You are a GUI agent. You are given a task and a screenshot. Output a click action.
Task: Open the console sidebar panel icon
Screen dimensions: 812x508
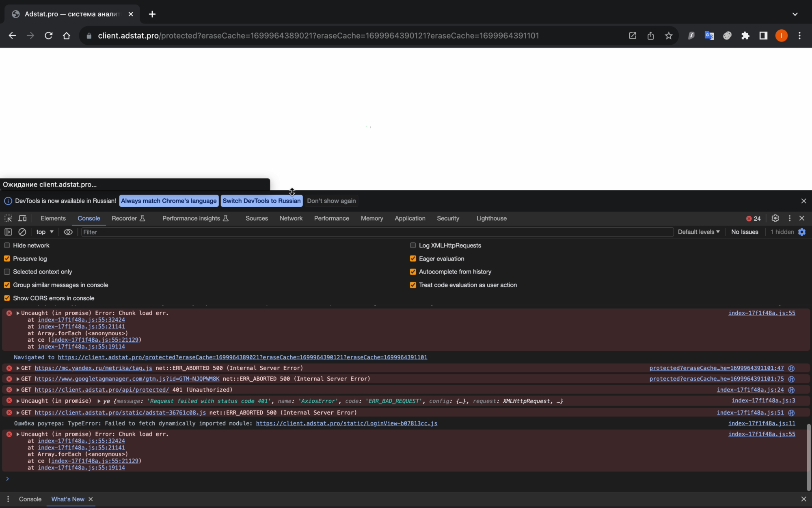(x=8, y=232)
